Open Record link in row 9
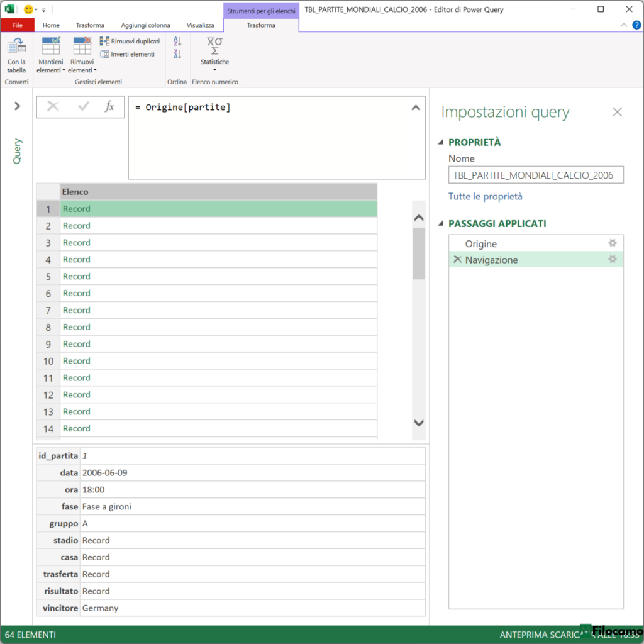Image resolution: width=644 pixels, height=644 pixels. pyautogui.click(x=76, y=344)
